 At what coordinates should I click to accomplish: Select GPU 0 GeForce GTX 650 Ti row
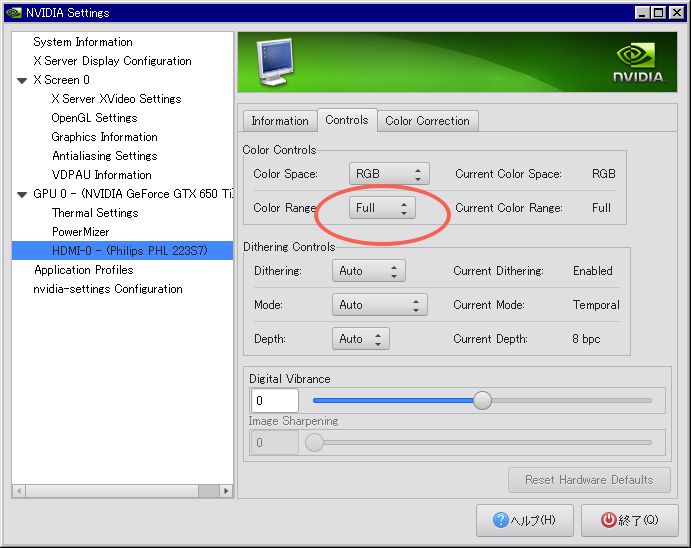click(133, 193)
